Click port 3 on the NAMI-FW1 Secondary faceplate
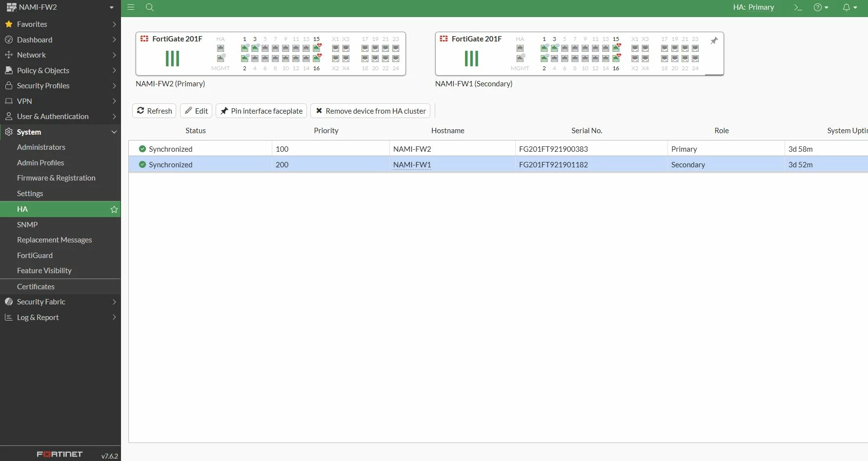The width and height of the screenshot is (868, 461). 554,48
